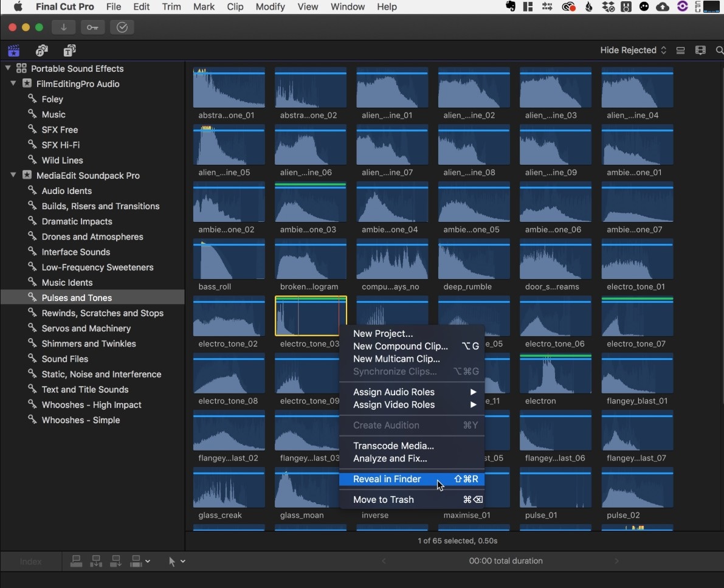
Task: Open the arrow tool dropdown at bottom
Action: (176, 561)
